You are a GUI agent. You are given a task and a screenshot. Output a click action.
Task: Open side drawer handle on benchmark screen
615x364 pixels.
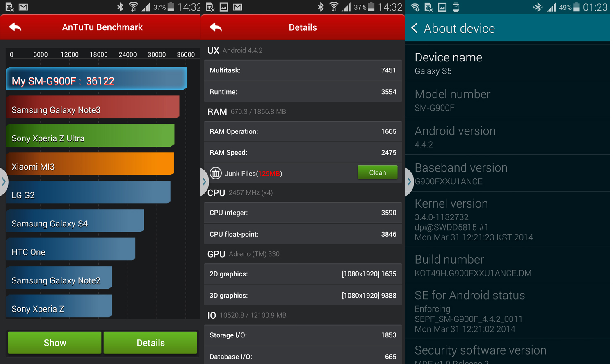pyautogui.click(x=3, y=181)
